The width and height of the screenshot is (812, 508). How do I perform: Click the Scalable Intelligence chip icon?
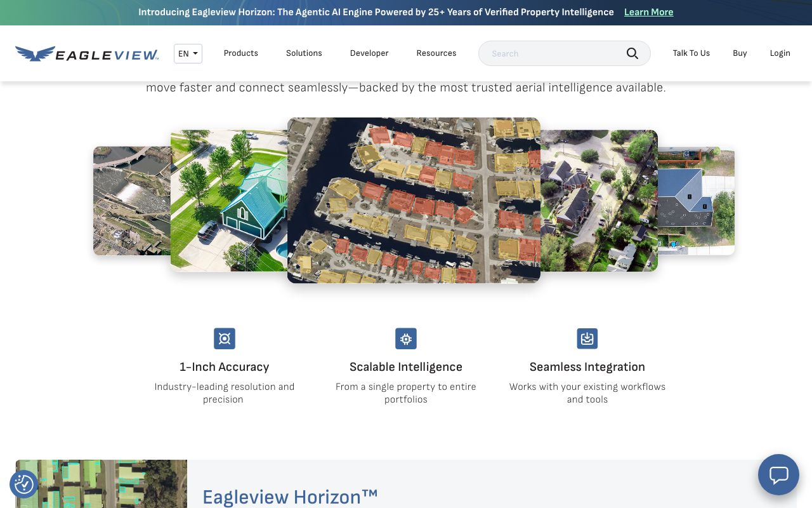(x=406, y=338)
